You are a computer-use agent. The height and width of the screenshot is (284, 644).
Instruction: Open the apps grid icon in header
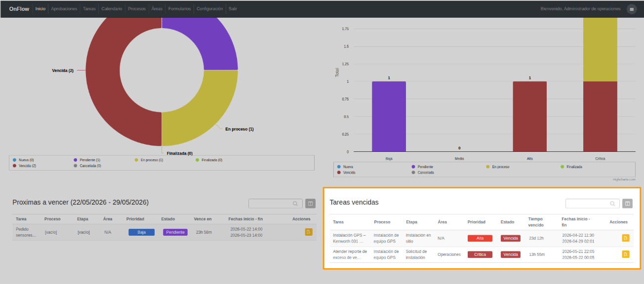631,9
